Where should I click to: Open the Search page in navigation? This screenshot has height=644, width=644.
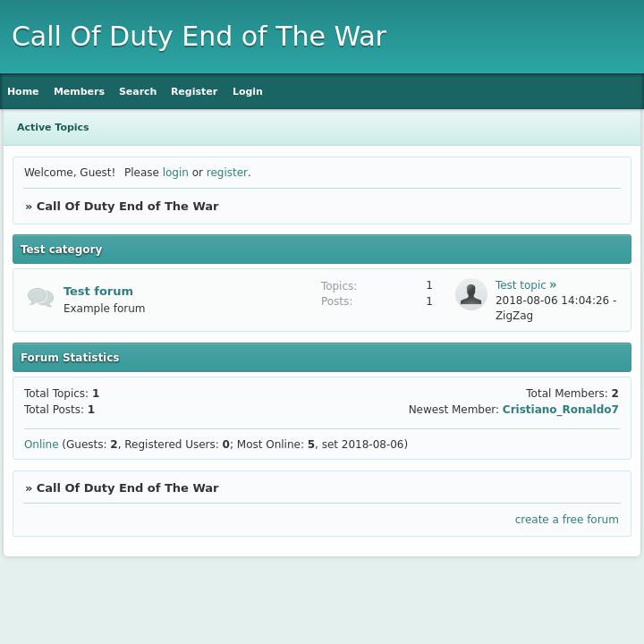pyautogui.click(x=138, y=91)
